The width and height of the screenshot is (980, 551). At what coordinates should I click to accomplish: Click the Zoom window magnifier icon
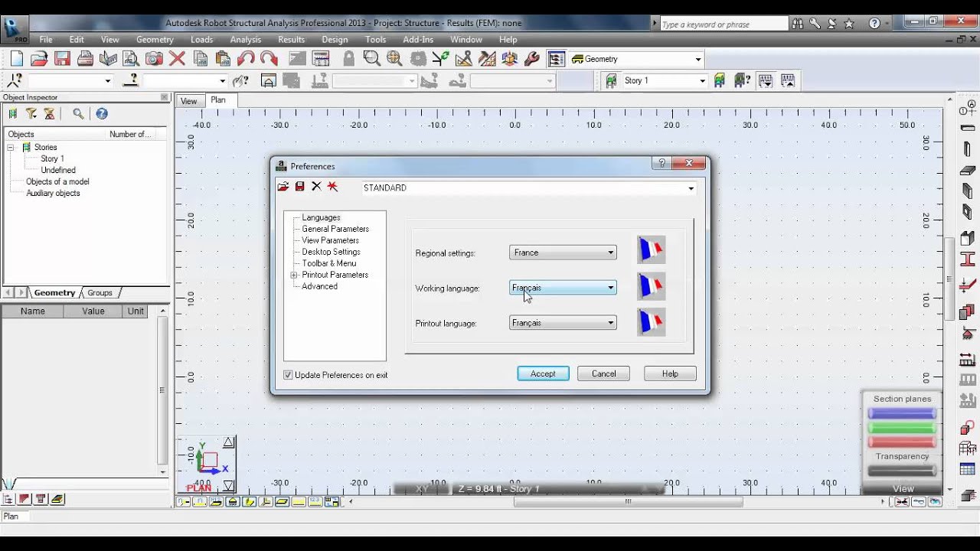click(x=372, y=59)
